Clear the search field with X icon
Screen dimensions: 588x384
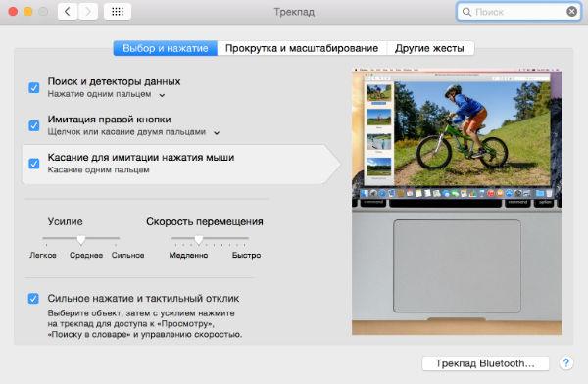coord(571,12)
